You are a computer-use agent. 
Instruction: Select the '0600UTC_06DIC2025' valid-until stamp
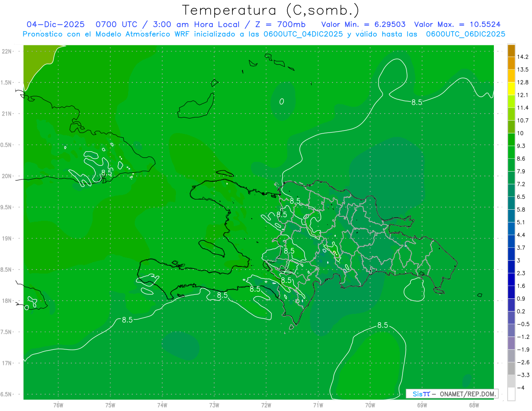coord(465,34)
